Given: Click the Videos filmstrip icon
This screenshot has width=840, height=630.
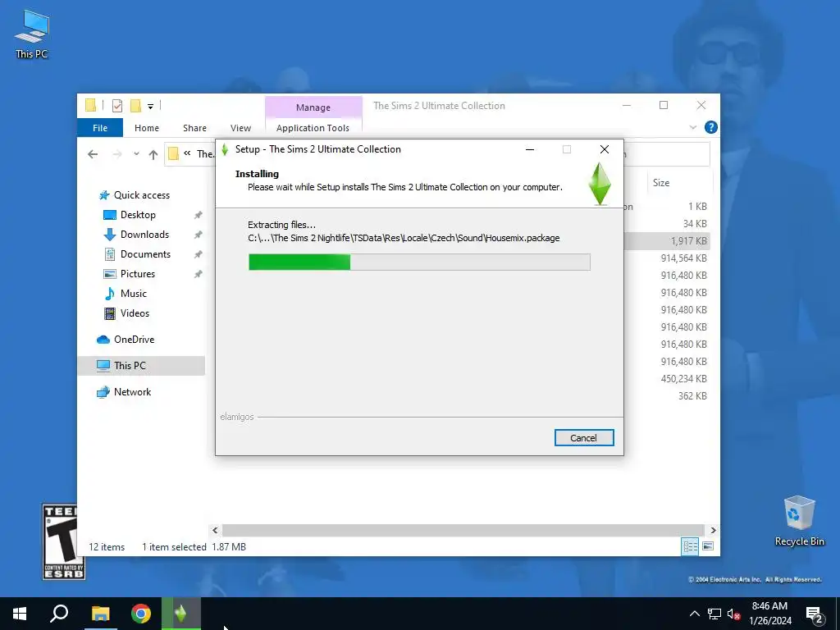Looking at the screenshot, I should 109,313.
